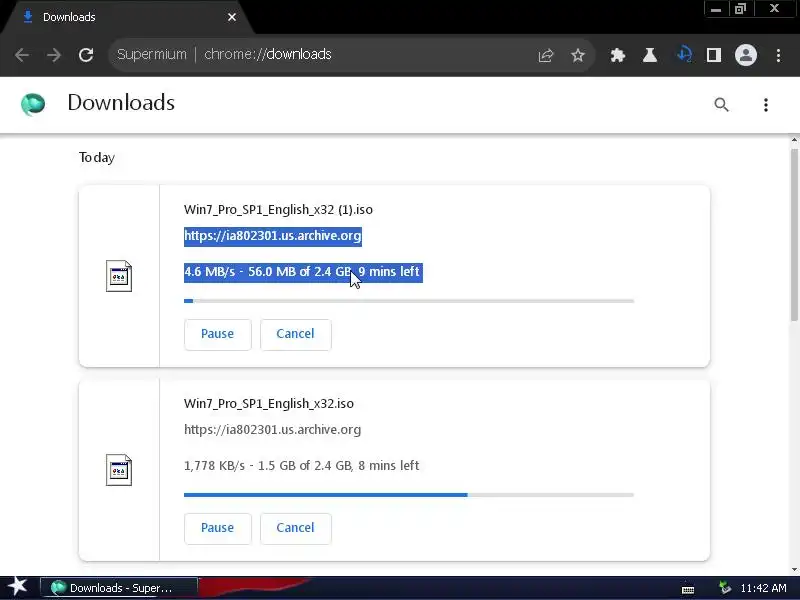This screenshot has width=800, height=600.
Task: Open the browser three-dot main menu
Action: [x=778, y=55]
